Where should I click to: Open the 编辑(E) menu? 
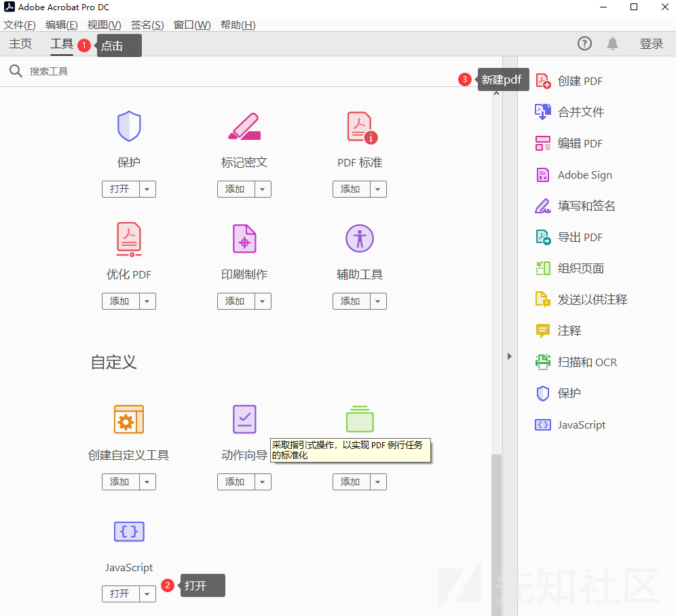(x=62, y=25)
